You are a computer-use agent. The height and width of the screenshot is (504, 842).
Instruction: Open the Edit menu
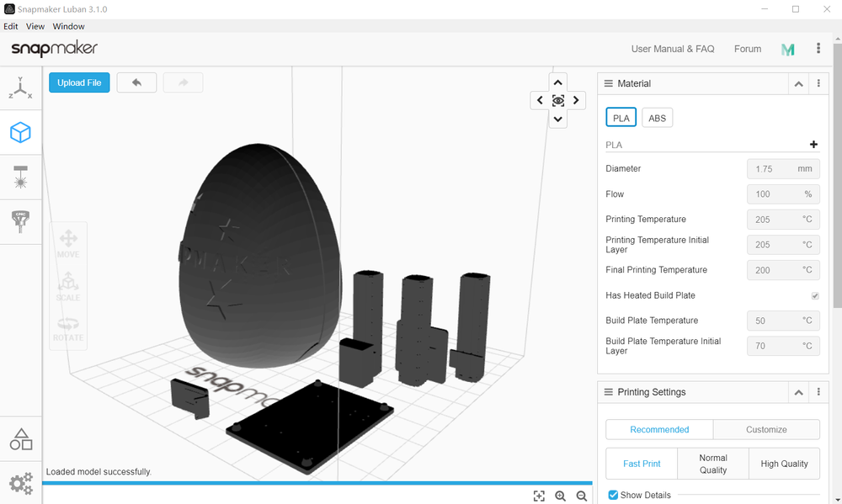10,26
